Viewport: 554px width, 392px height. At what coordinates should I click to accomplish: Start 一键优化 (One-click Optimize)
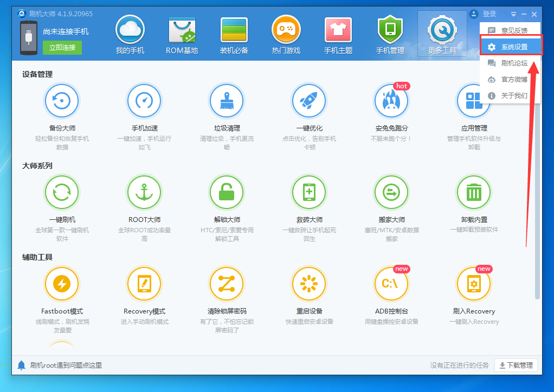click(308, 100)
